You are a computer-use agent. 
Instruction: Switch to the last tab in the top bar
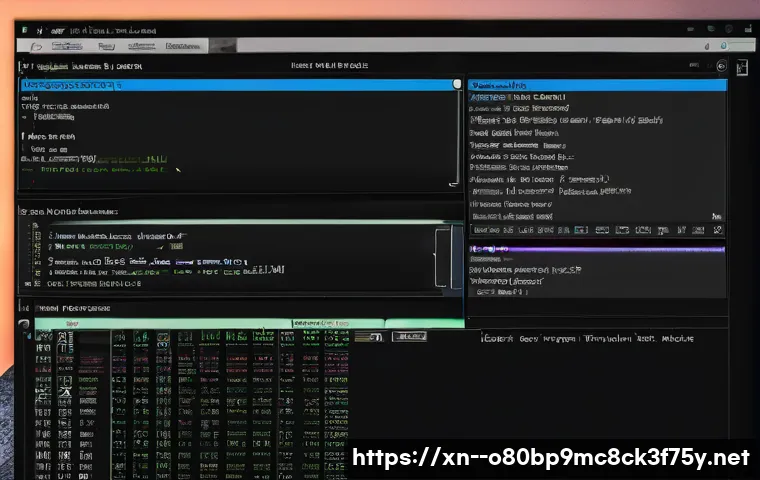[181, 46]
